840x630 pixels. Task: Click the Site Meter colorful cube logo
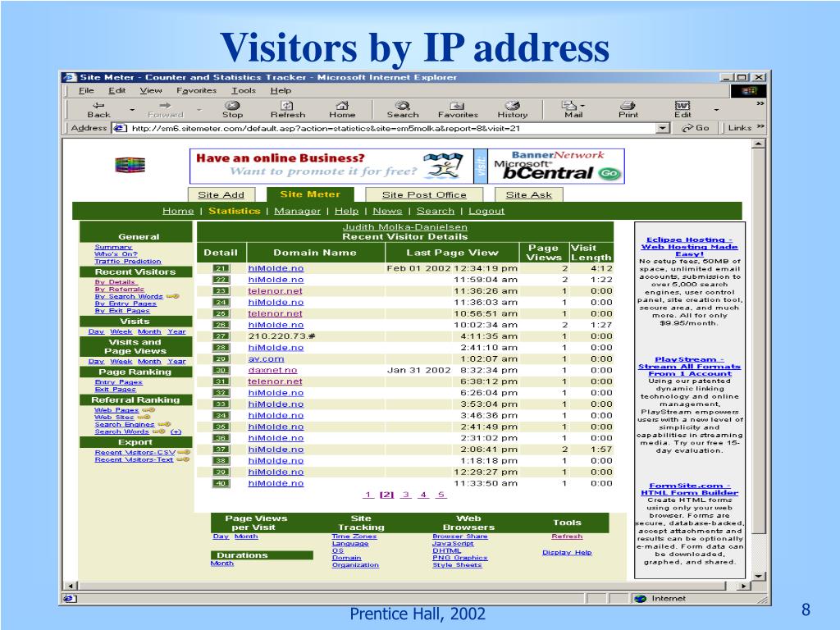point(130,165)
